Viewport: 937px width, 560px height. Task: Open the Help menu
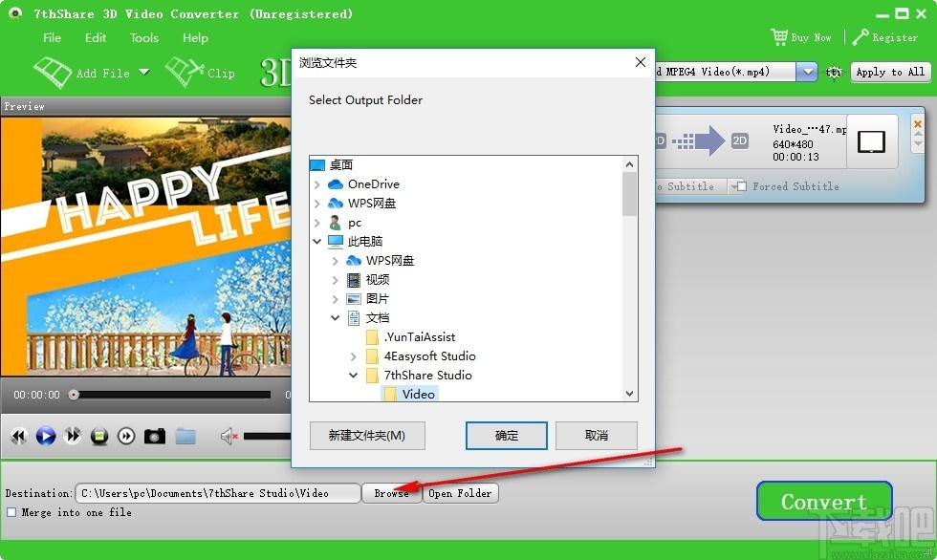[195, 37]
